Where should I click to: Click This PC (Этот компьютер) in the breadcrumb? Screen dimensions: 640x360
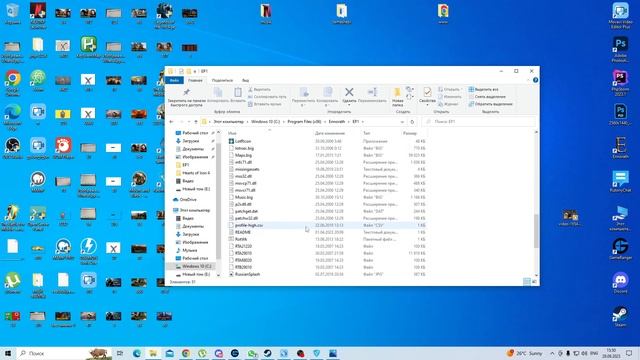pyautogui.click(x=229, y=122)
